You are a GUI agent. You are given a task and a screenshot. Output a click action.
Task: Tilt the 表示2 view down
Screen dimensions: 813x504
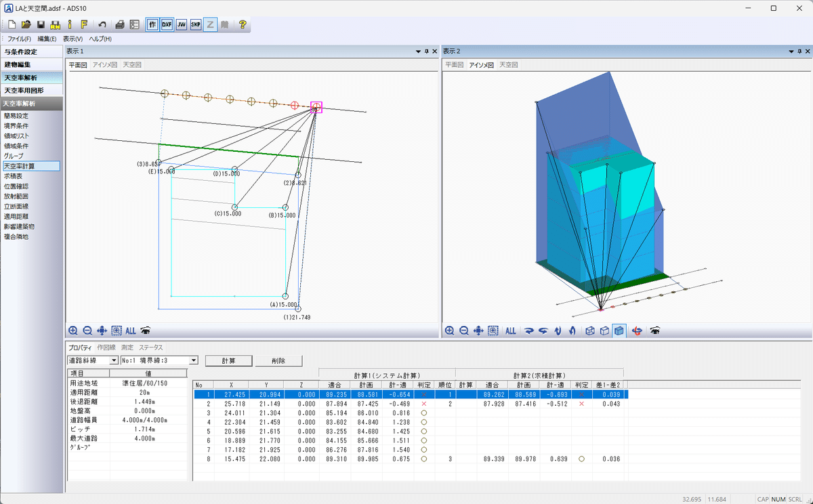[557, 331]
